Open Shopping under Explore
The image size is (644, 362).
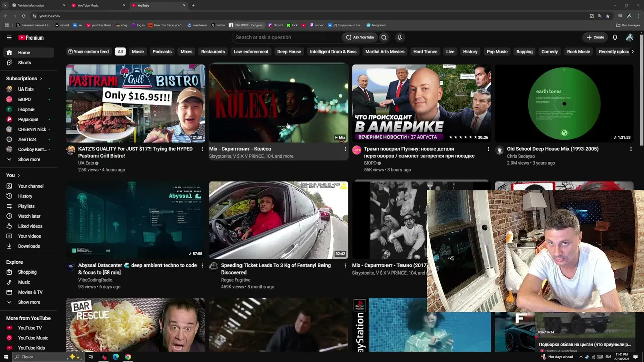point(28,272)
